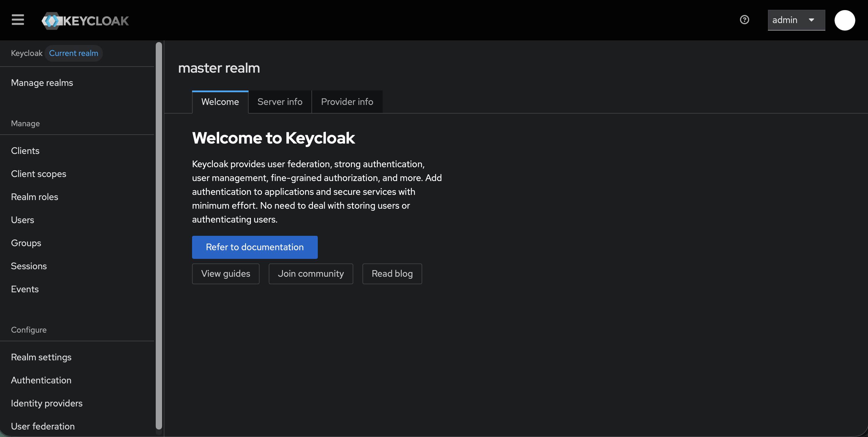Select the Welcome tab

click(220, 102)
